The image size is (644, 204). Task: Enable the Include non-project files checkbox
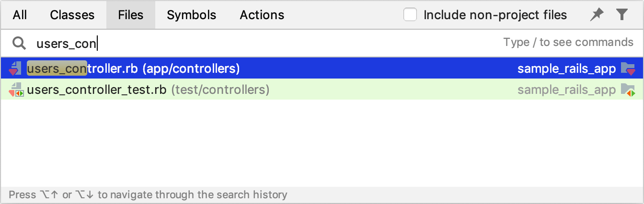tap(410, 15)
